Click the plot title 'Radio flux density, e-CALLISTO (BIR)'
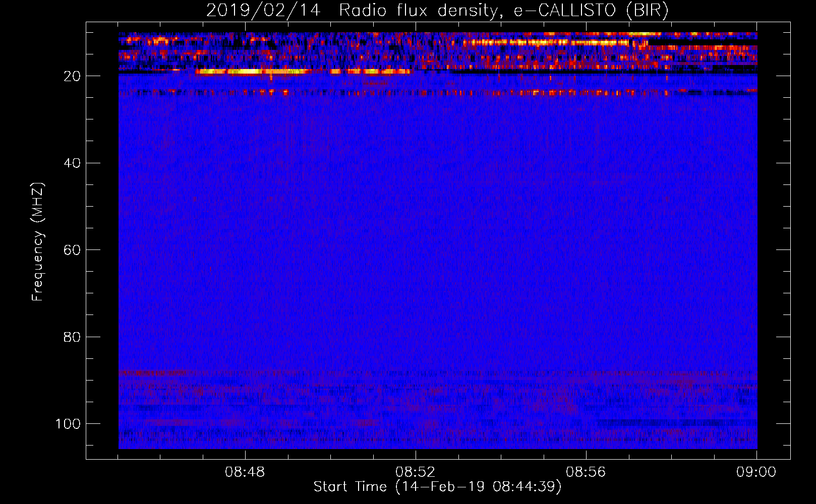This screenshot has height=504, width=816. 503,11
